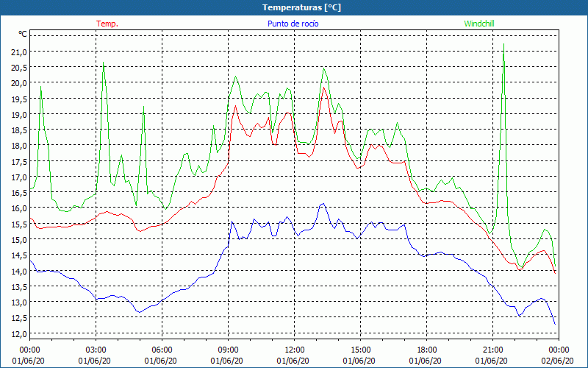Screen dimensions: 588x368
Task: Click the '01/06/20' date beneath 06:00
Action: click(x=160, y=361)
